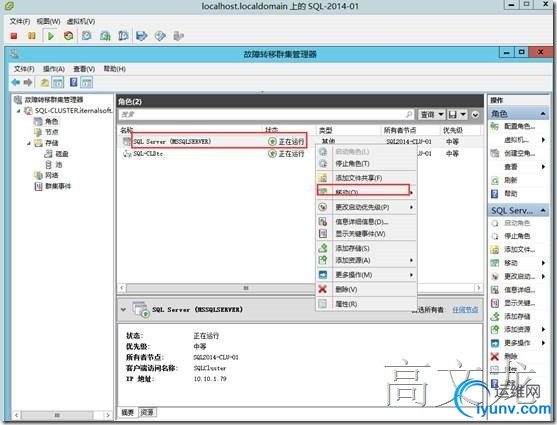Click the orange pause VM icon
The width and height of the screenshot is (557, 425).
click(x=32, y=36)
